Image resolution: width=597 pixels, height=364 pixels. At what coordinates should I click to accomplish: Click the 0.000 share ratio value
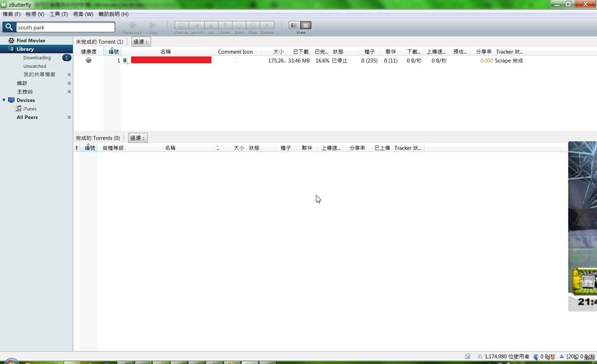(x=486, y=61)
